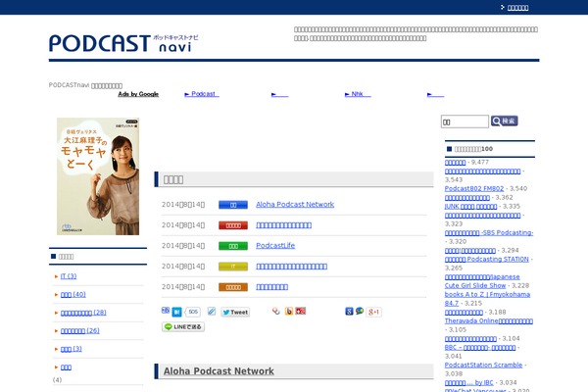Open the Aloha Podcast Network news link
588x392 pixels.
[x=295, y=205]
